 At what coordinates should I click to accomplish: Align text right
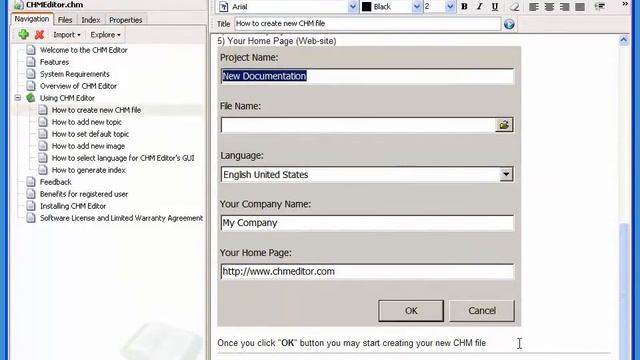pos(564,7)
